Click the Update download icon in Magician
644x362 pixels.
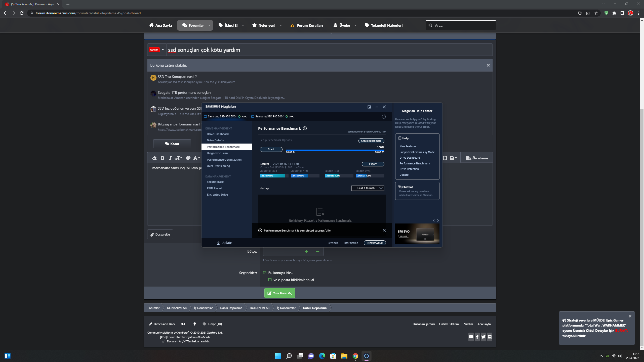218,243
